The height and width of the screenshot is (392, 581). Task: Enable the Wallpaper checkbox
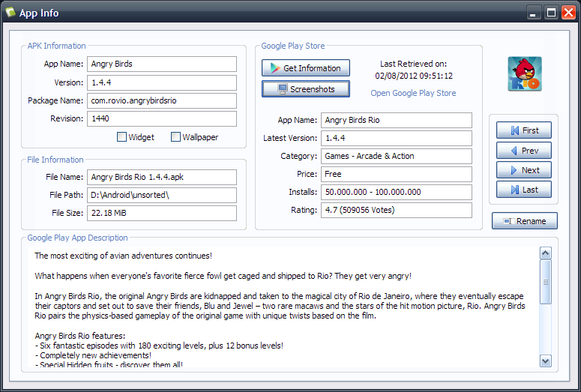(x=175, y=137)
